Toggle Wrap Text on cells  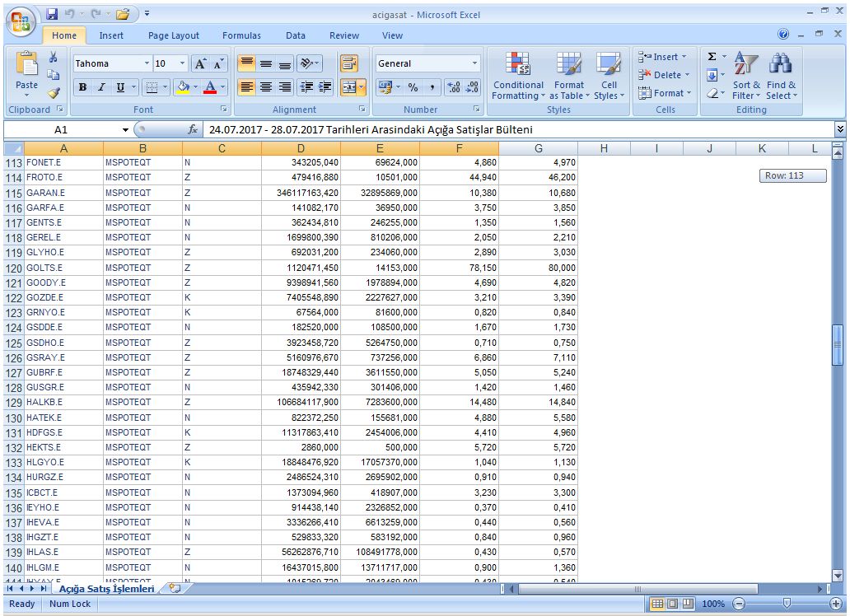pyautogui.click(x=349, y=63)
